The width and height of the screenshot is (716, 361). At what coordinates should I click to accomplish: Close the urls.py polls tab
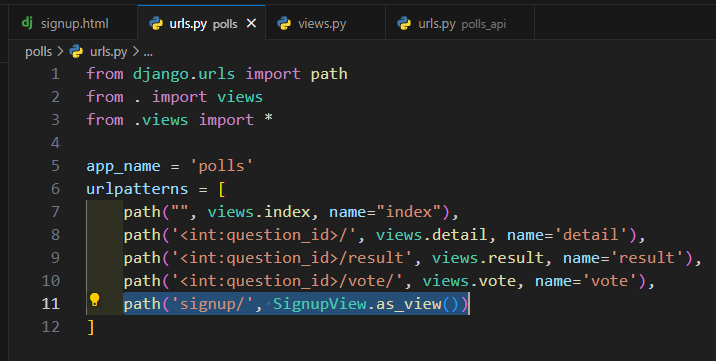pyautogui.click(x=251, y=23)
